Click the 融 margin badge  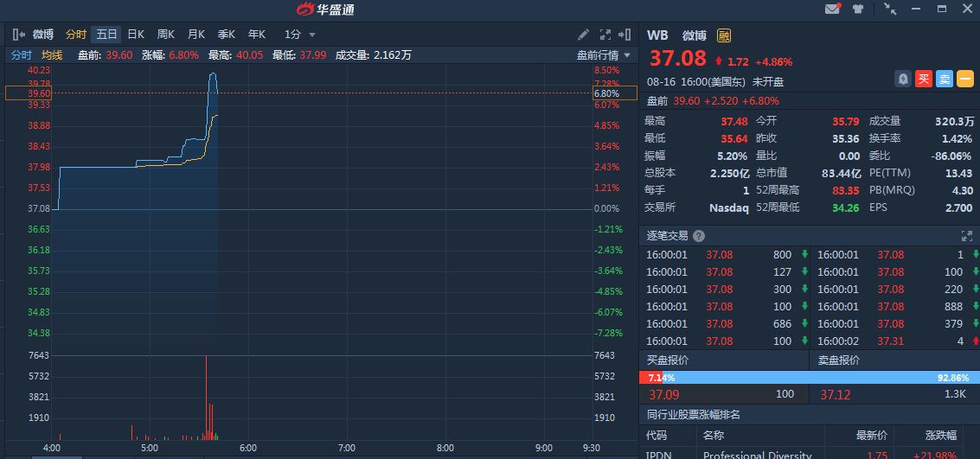[x=724, y=35]
